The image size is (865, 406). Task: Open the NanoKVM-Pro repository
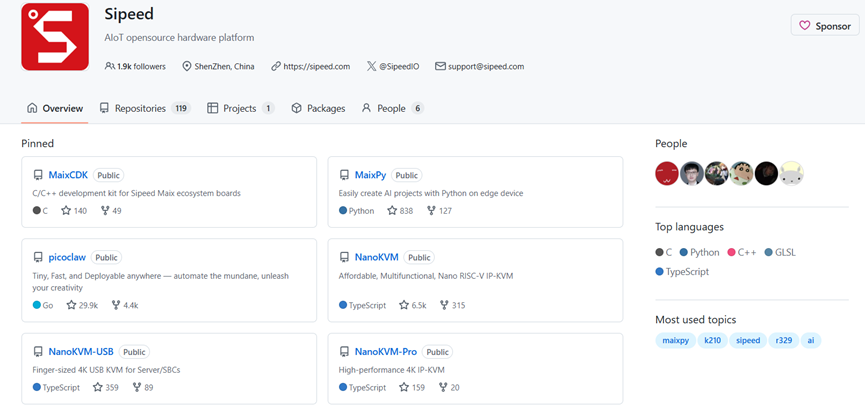click(x=386, y=352)
